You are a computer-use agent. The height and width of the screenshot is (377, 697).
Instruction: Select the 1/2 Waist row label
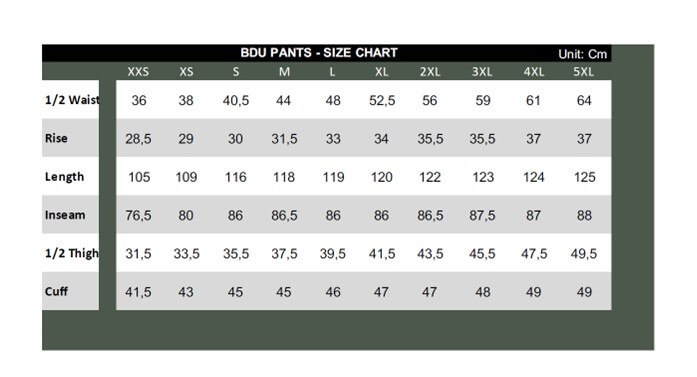(72, 100)
